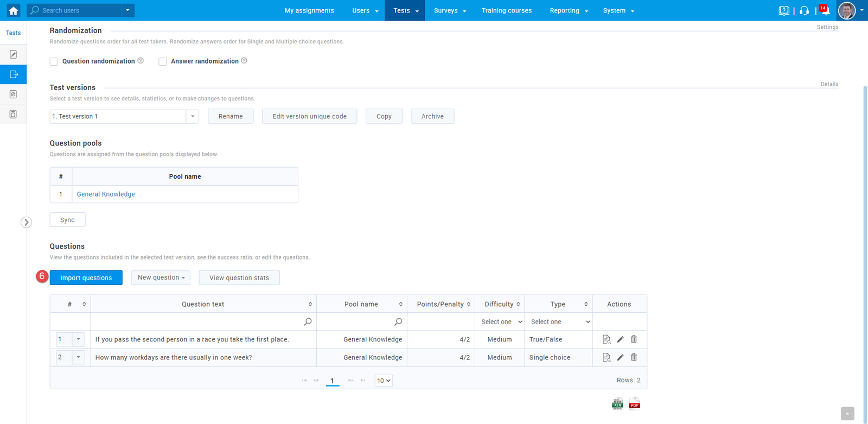The image size is (868, 424).
Task: Export questions table to PDF
Action: (x=634, y=404)
